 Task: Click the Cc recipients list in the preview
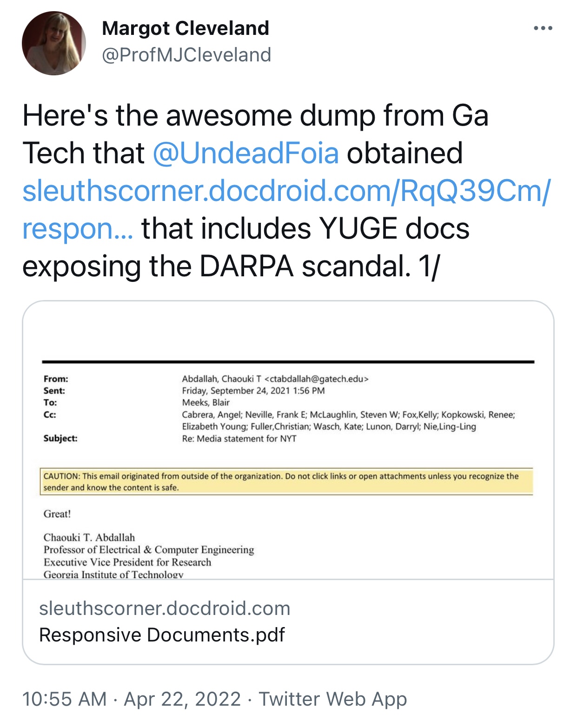tap(348, 421)
